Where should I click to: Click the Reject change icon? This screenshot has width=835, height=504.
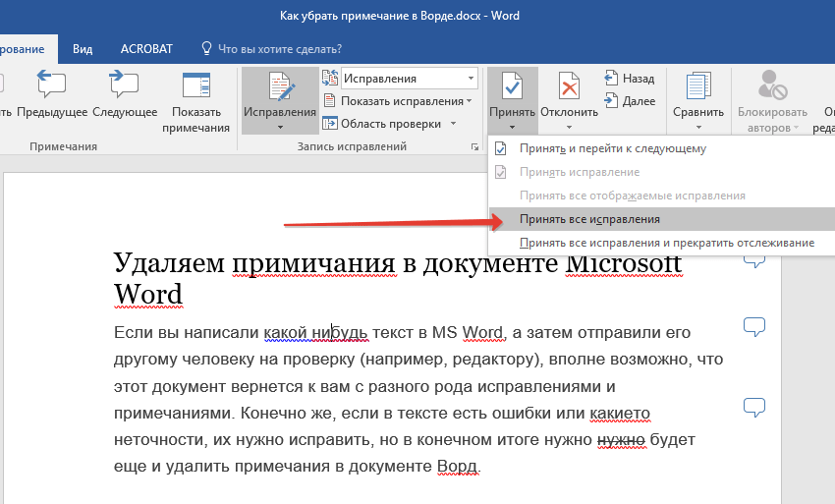(x=569, y=87)
